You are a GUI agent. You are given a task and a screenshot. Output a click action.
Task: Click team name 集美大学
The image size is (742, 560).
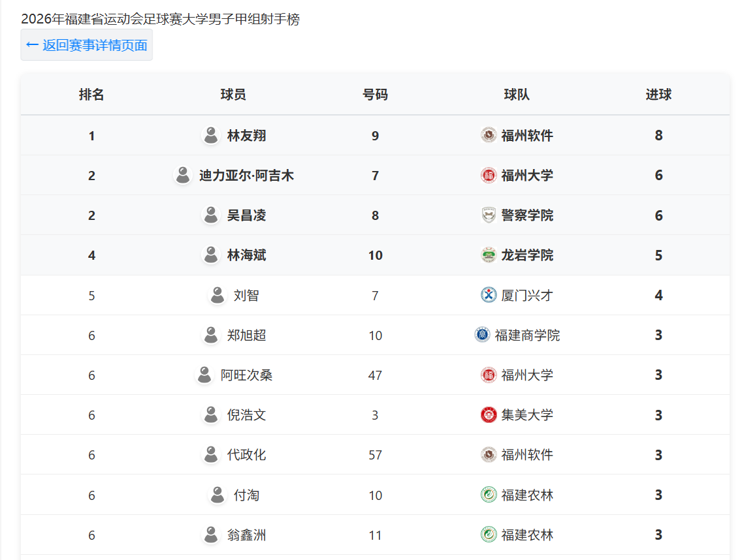[x=527, y=415]
